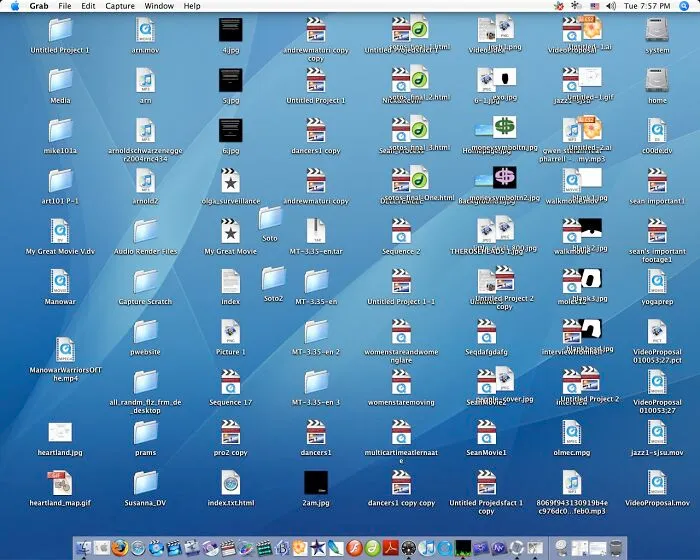Select arnoldschwarzenegger2004rnc434 audio file
700x560 pixels.
[x=146, y=130]
